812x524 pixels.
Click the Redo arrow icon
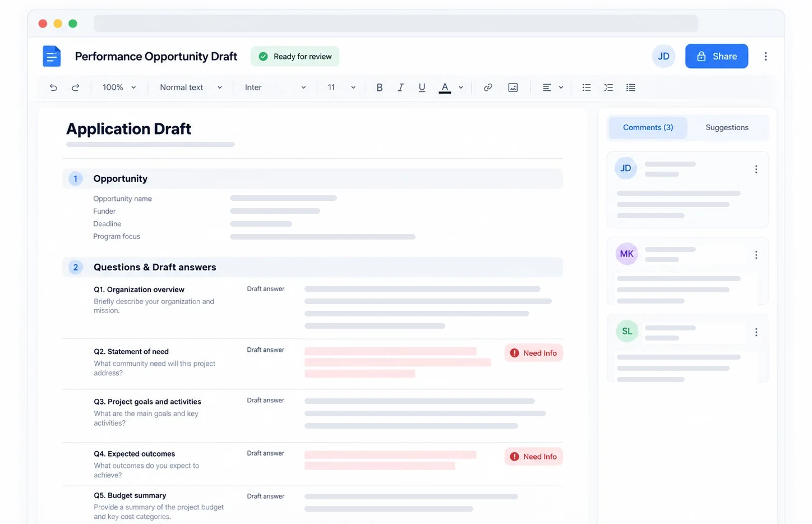[75, 88]
